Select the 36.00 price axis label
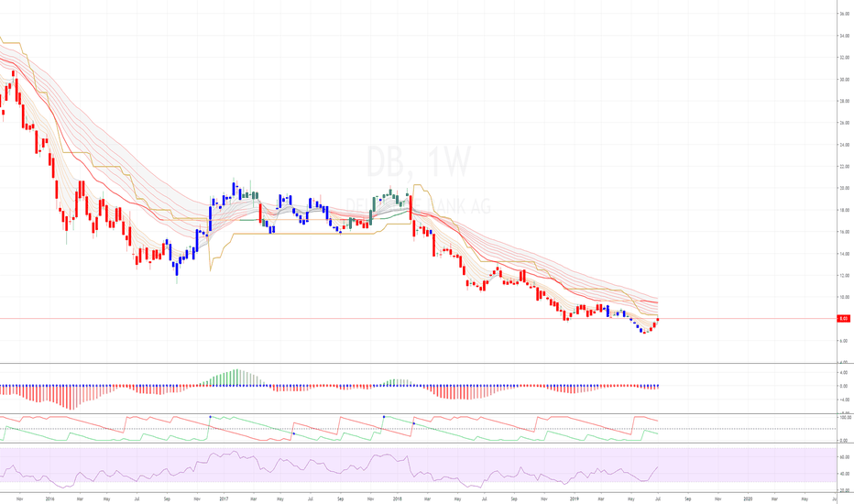The width and height of the screenshot is (854, 504). point(844,14)
